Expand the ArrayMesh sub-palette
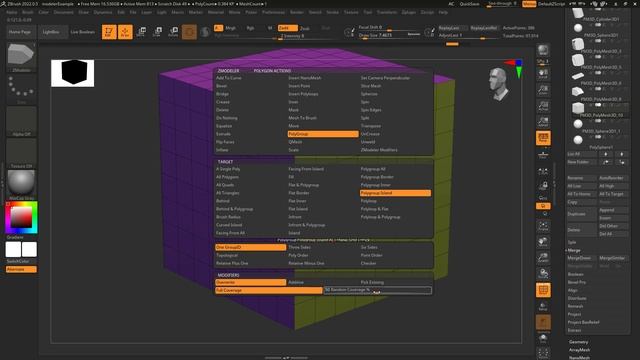The width and height of the screenshot is (640, 360). coord(580,350)
